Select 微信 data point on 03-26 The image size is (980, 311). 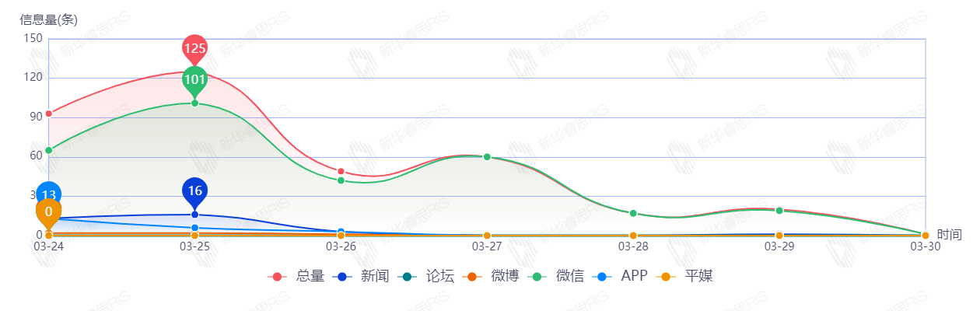click(341, 180)
